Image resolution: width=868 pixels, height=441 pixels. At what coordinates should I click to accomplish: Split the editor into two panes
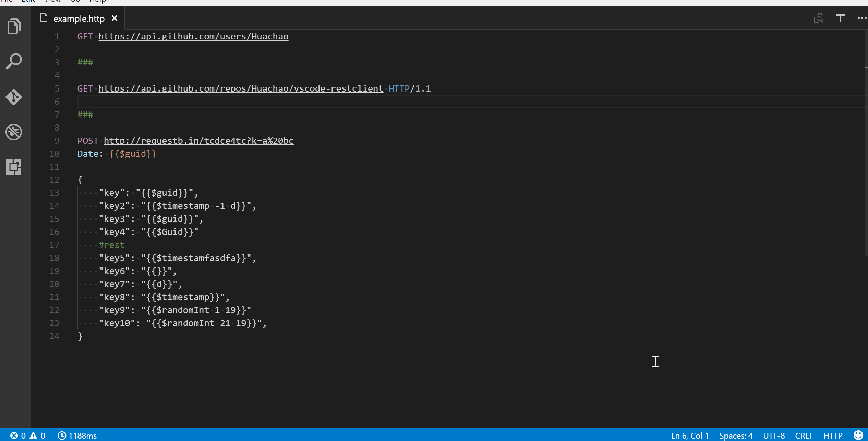click(x=841, y=18)
